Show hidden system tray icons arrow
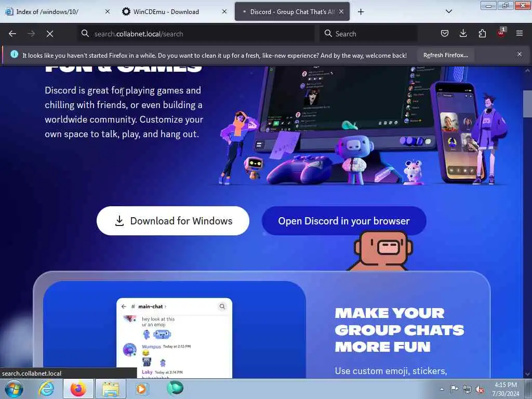 pos(442,389)
